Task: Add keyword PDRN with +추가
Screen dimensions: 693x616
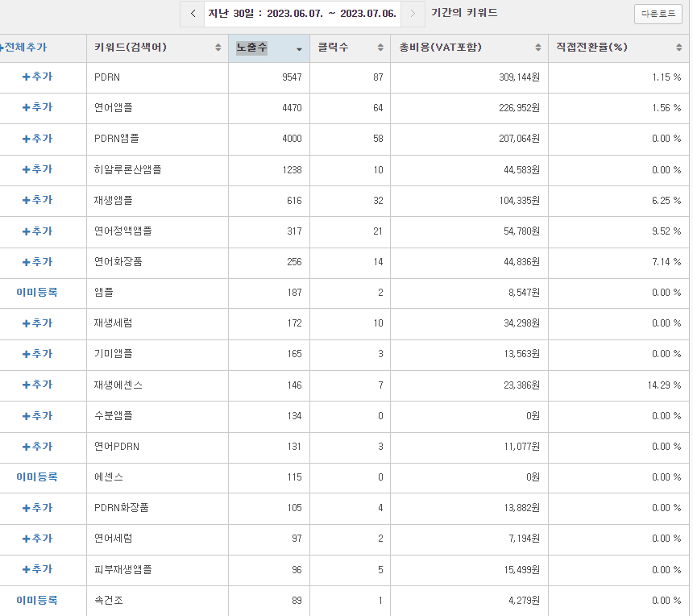Action: click(x=37, y=77)
